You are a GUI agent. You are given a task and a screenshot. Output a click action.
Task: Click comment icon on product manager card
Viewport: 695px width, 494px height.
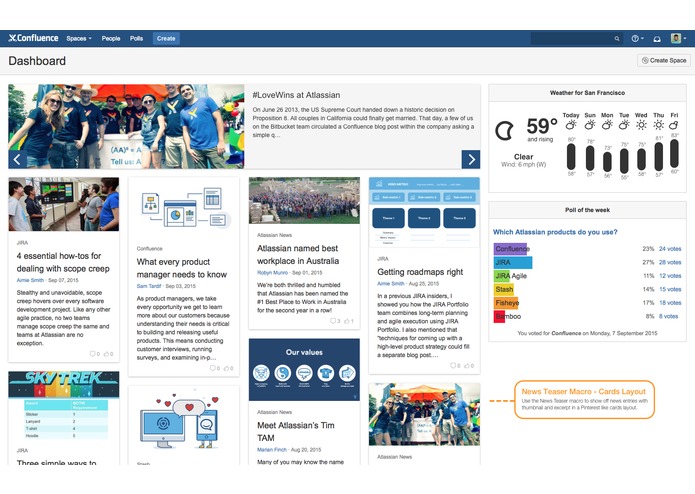point(214,368)
